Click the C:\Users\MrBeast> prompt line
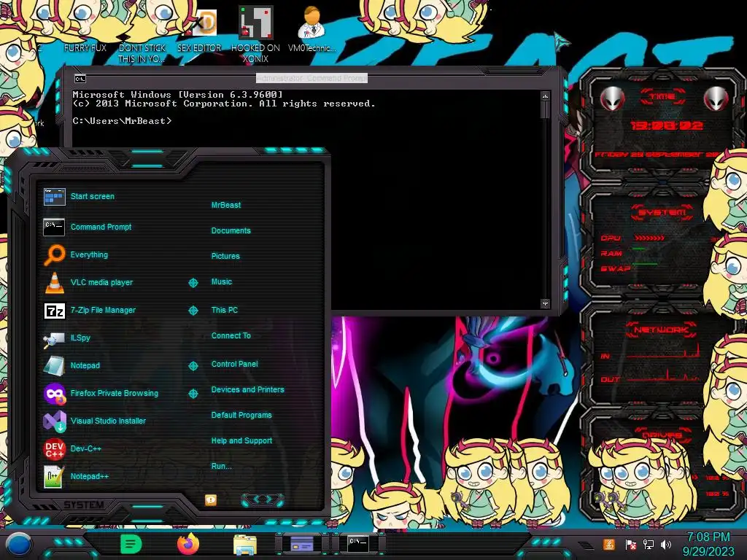The image size is (747, 560). point(122,121)
